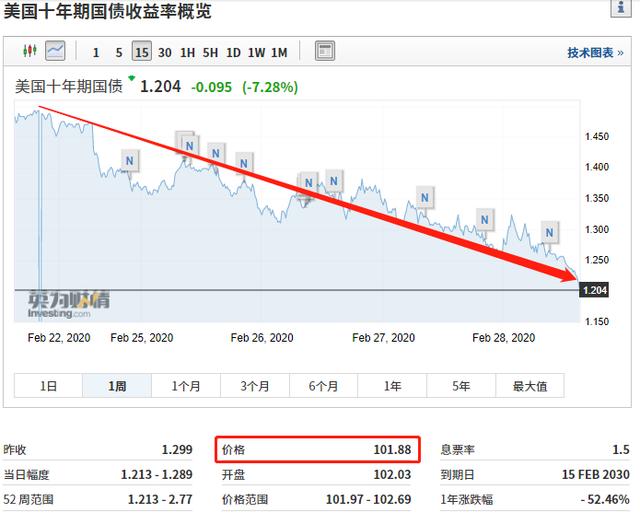Select the 1年 range tab

pyautogui.click(x=392, y=386)
